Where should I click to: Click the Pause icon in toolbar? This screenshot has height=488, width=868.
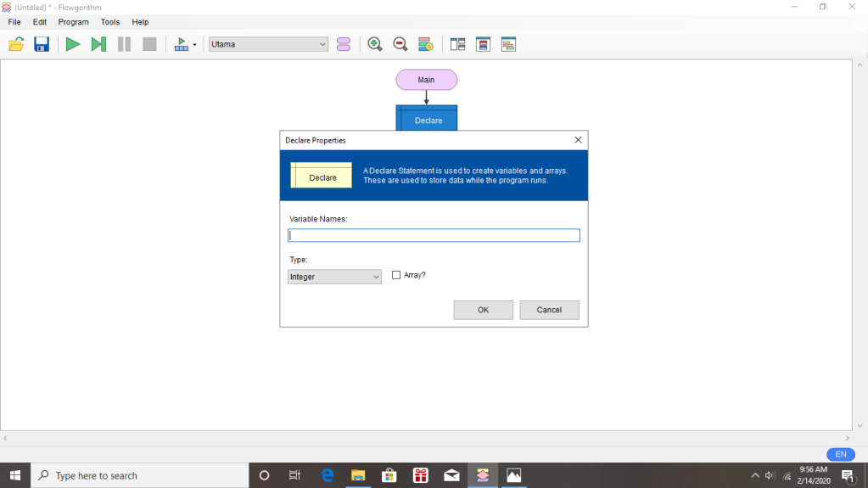(124, 44)
